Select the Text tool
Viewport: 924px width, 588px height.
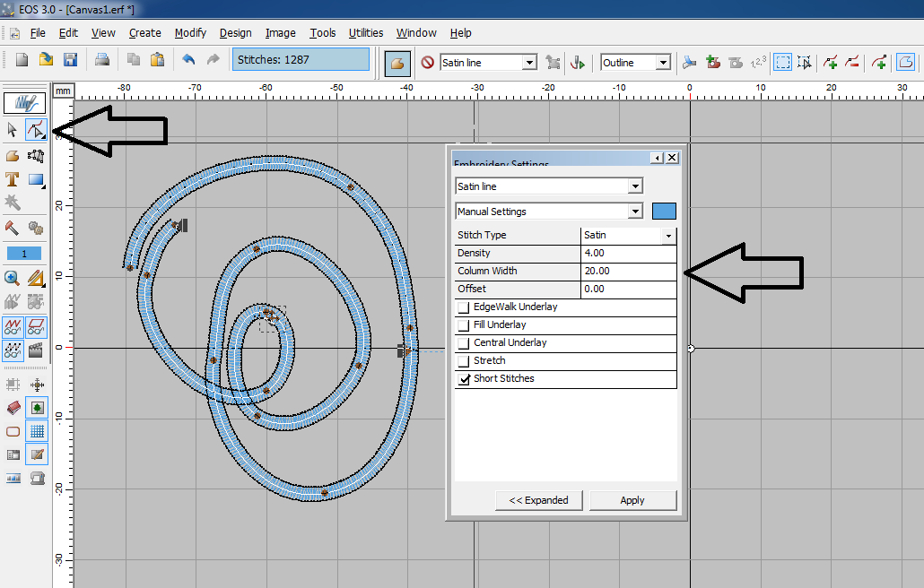pyautogui.click(x=13, y=179)
